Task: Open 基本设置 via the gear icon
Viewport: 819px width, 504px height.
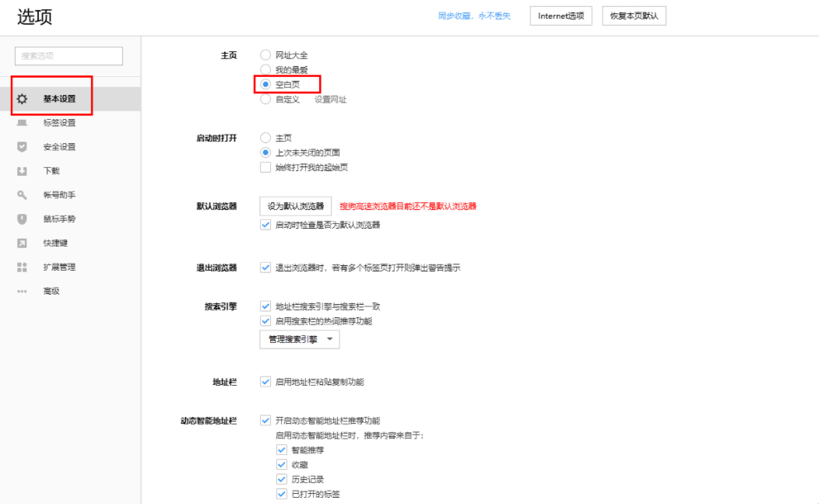Action: (23, 99)
